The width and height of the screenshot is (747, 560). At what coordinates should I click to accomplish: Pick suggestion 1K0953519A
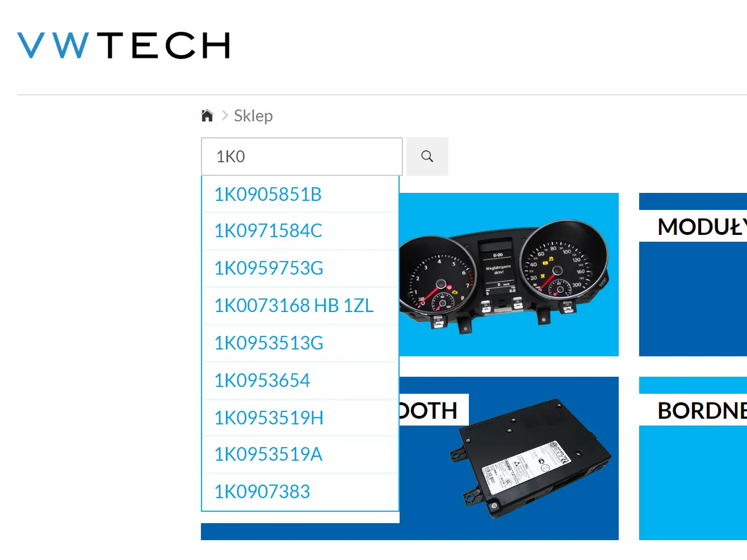tap(268, 454)
